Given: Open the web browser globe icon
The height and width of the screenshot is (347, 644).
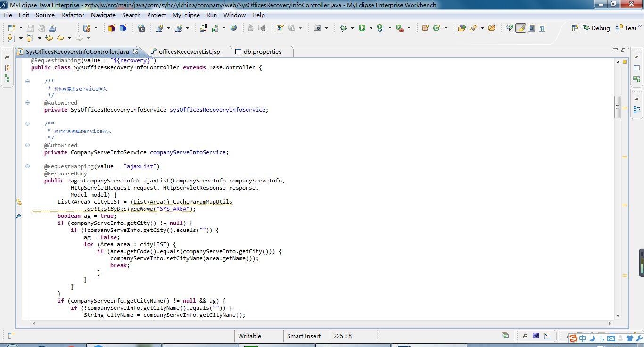Looking at the screenshot, I should click(x=233, y=28).
